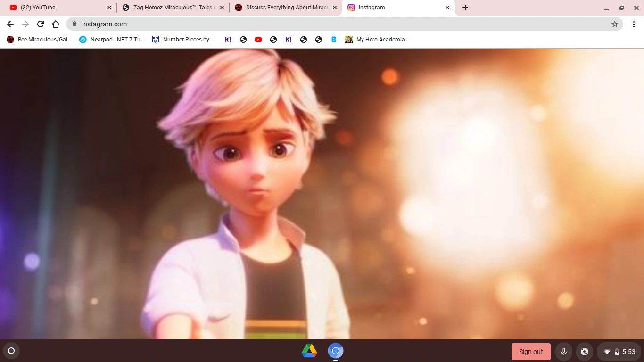Open the Nearpod NBT 7 bookmark
The height and width of the screenshot is (362, 644).
112,40
